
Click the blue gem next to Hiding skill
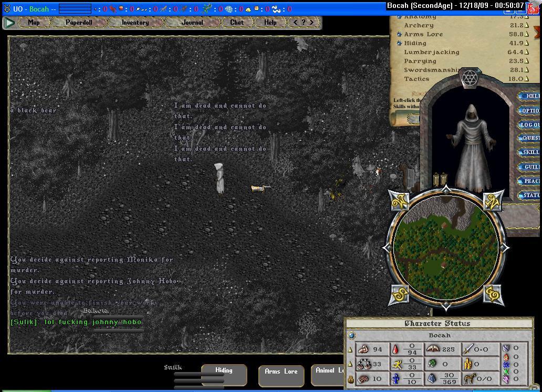click(399, 43)
